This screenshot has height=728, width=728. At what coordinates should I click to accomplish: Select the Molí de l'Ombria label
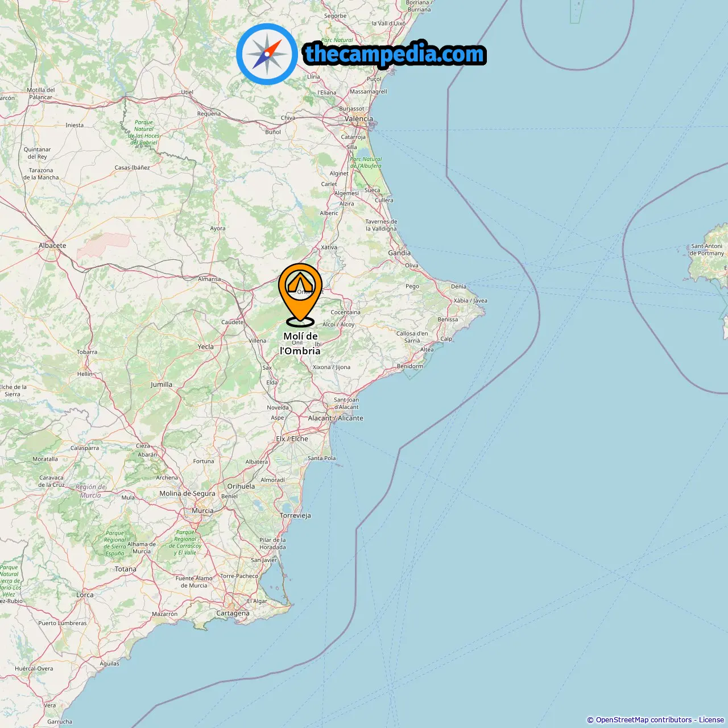tap(300, 344)
